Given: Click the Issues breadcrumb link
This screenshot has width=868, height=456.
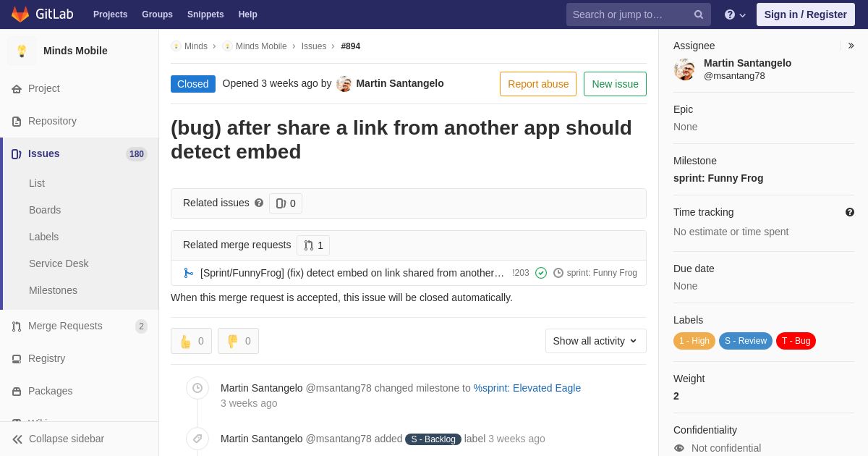Looking at the screenshot, I should point(314,46).
